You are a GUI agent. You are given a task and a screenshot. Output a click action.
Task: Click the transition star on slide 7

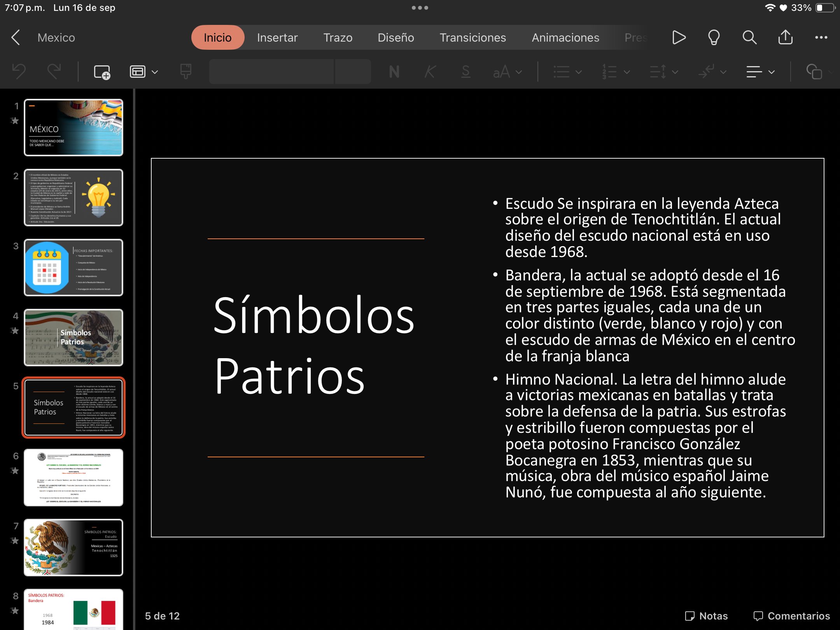[15, 541]
